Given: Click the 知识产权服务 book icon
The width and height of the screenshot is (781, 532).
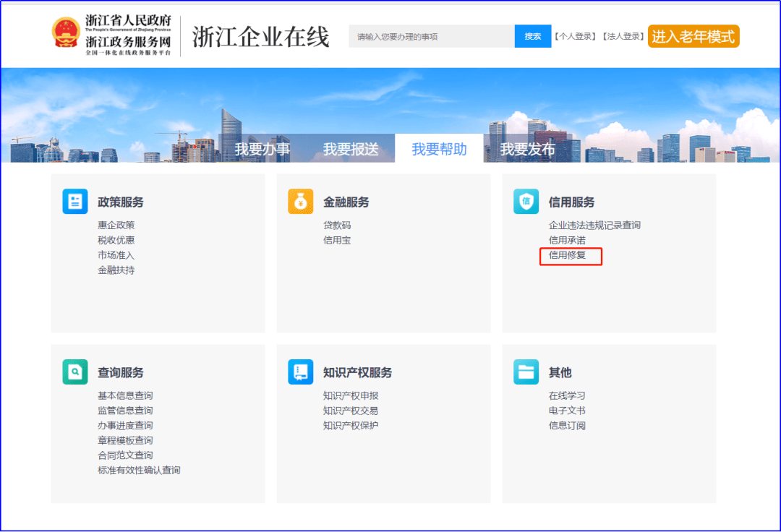Looking at the screenshot, I should click(301, 372).
